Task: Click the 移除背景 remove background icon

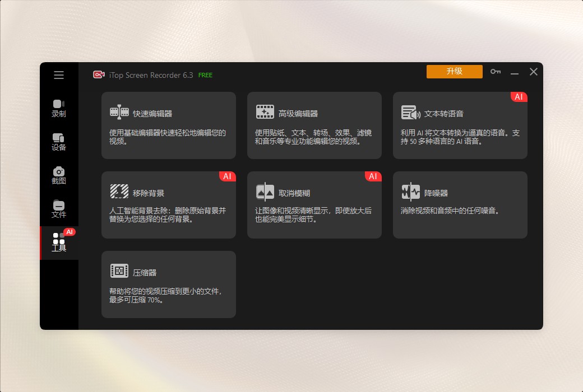Action: 119,190
